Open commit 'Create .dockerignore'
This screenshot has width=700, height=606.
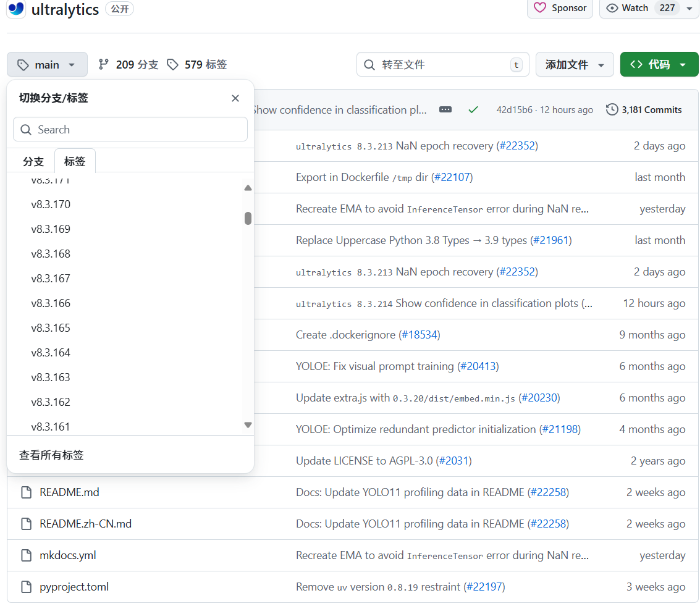click(x=347, y=335)
